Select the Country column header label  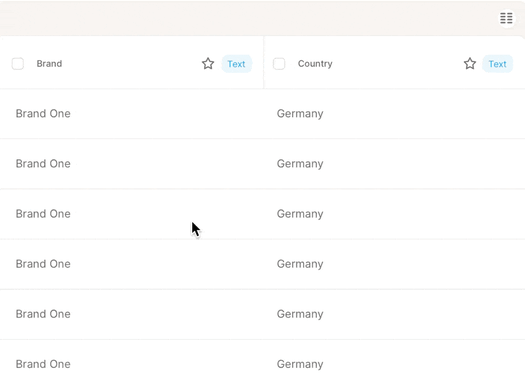[x=315, y=64]
